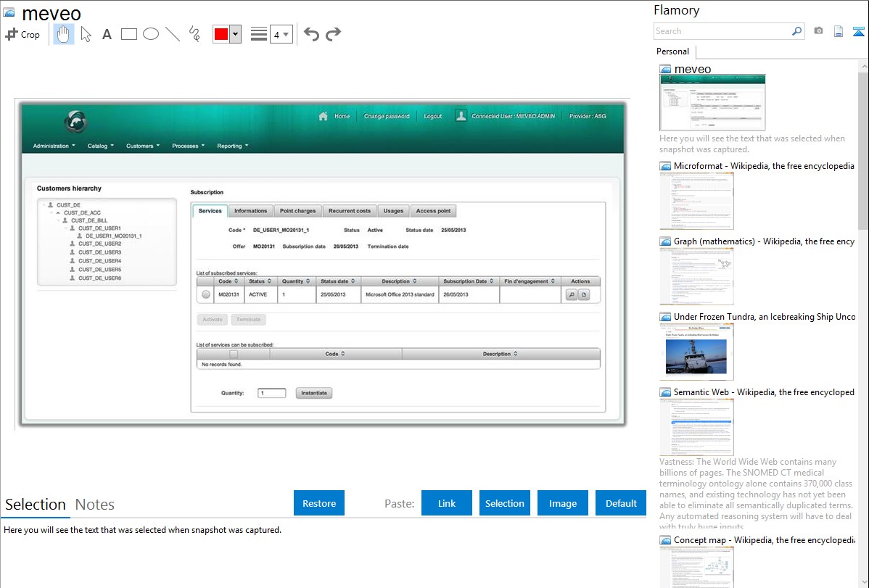Open the color picker dropdown arrow
This screenshot has width=869, height=588.
(235, 34)
